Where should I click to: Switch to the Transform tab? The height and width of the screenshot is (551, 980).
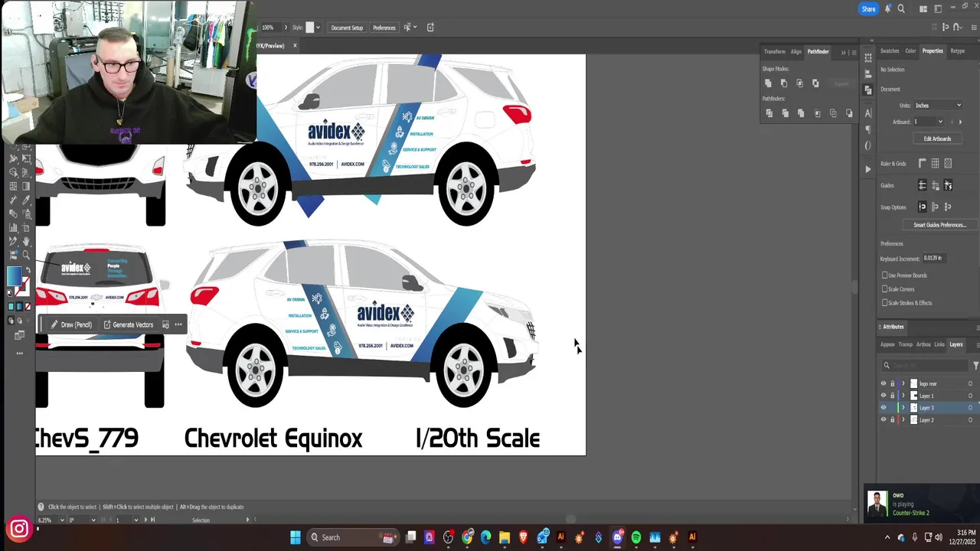[x=774, y=51]
